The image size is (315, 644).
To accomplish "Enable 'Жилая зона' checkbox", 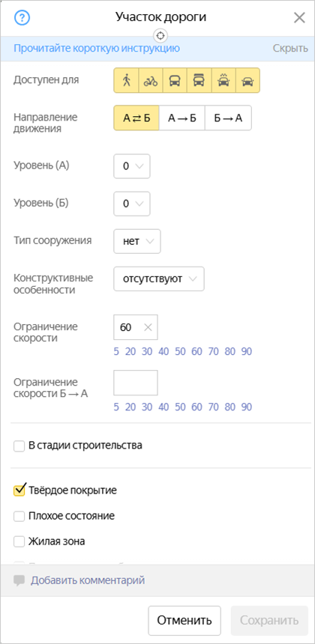I will coord(19,541).
